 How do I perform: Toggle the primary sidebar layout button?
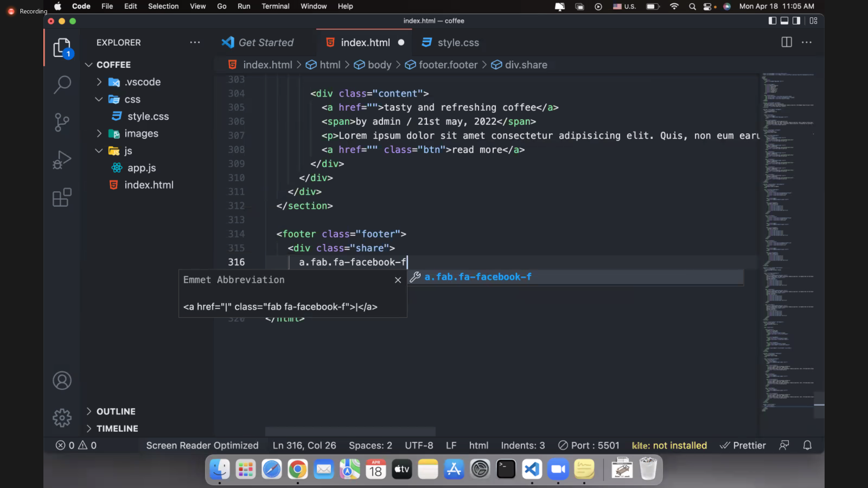pos(772,21)
